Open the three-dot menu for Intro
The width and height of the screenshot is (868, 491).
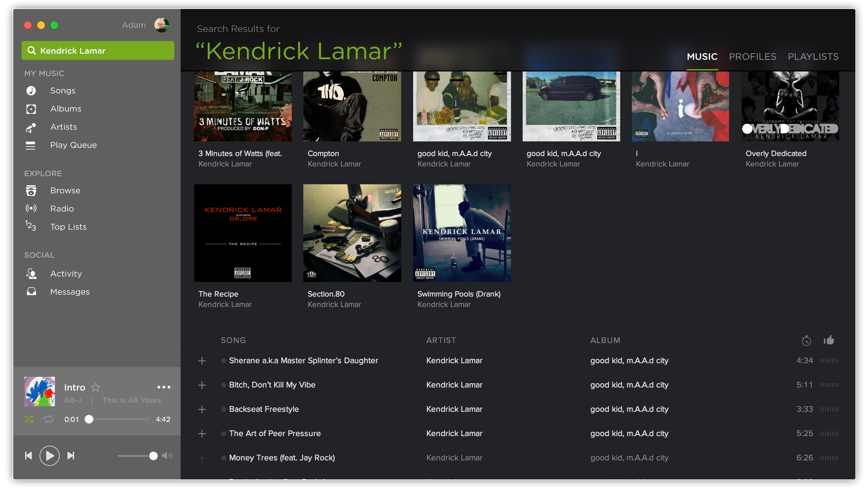coord(164,387)
